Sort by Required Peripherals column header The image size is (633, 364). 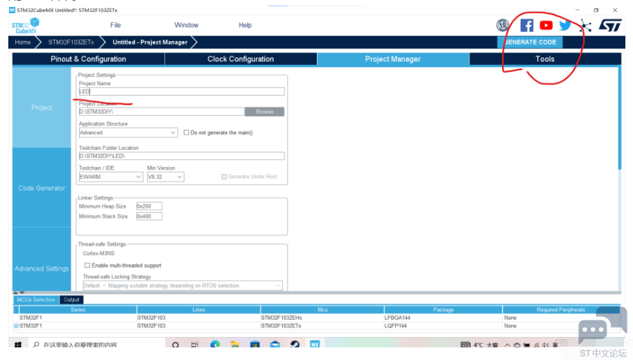(x=561, y=309)
